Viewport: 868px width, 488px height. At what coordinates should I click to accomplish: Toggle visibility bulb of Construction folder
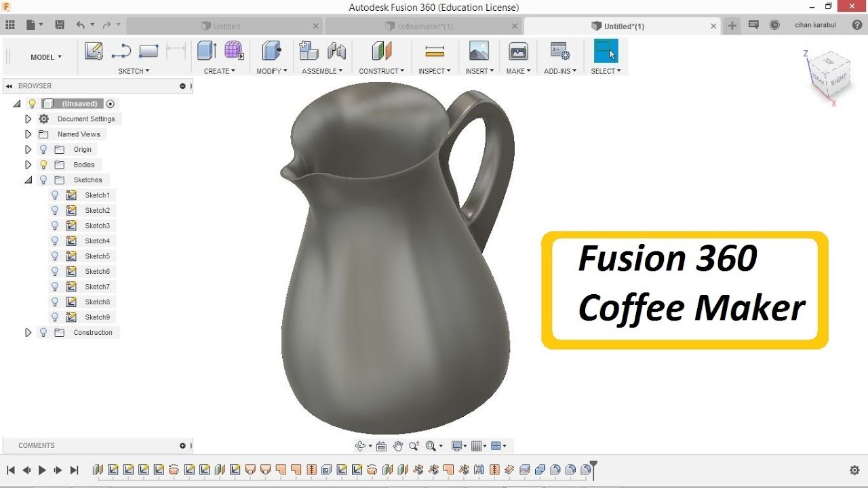tap(44, 332)
